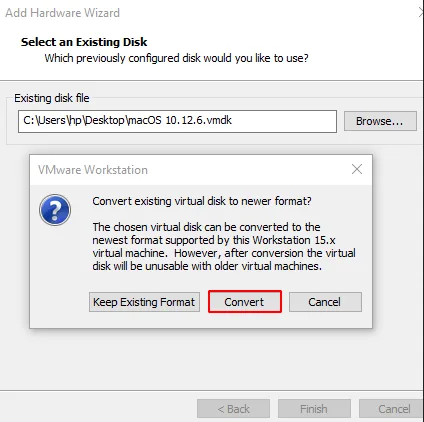Click the existing disk file path field
The width and height of the screenshot is (424, 422).
tap(177, 121)
